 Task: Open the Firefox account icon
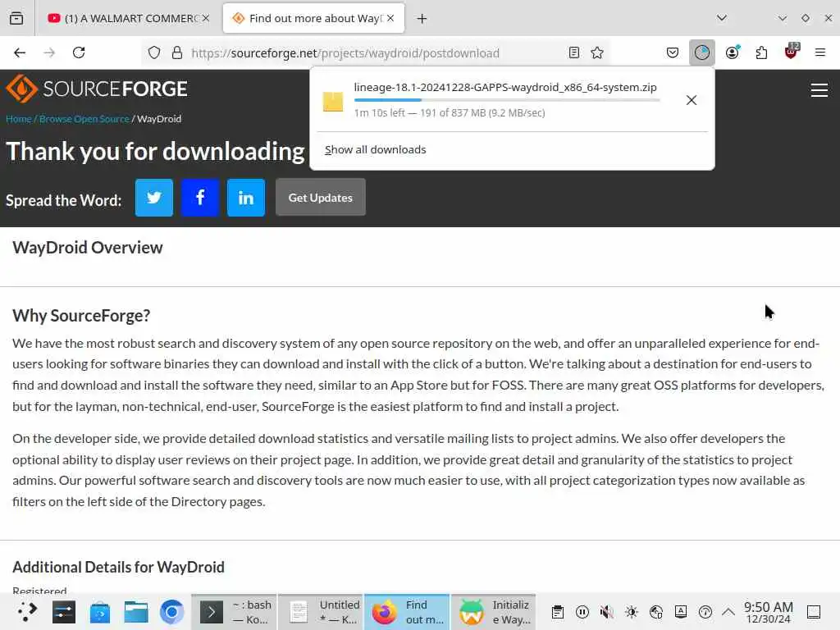tap(733, 52)
